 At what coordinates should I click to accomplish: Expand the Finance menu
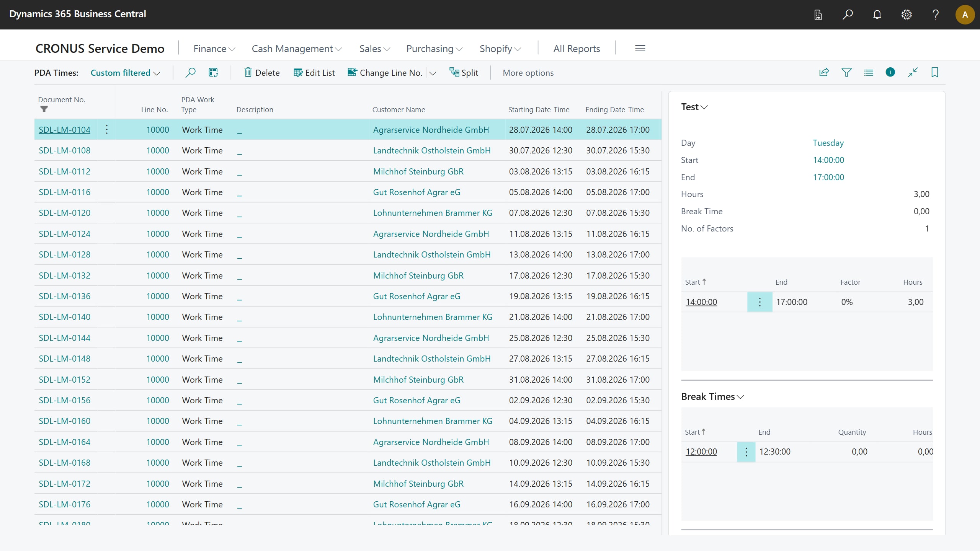pyautogui.click(x=214, y=49)
